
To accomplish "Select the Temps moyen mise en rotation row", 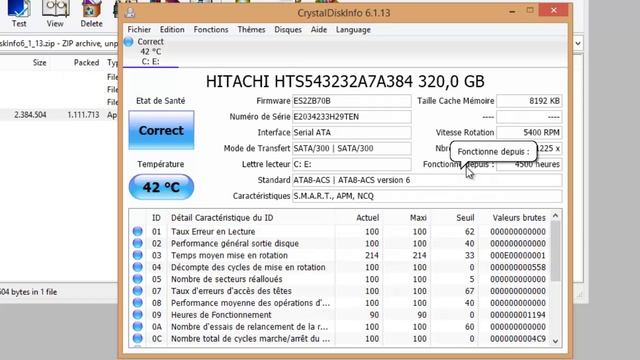I will (x=340, y=255).
